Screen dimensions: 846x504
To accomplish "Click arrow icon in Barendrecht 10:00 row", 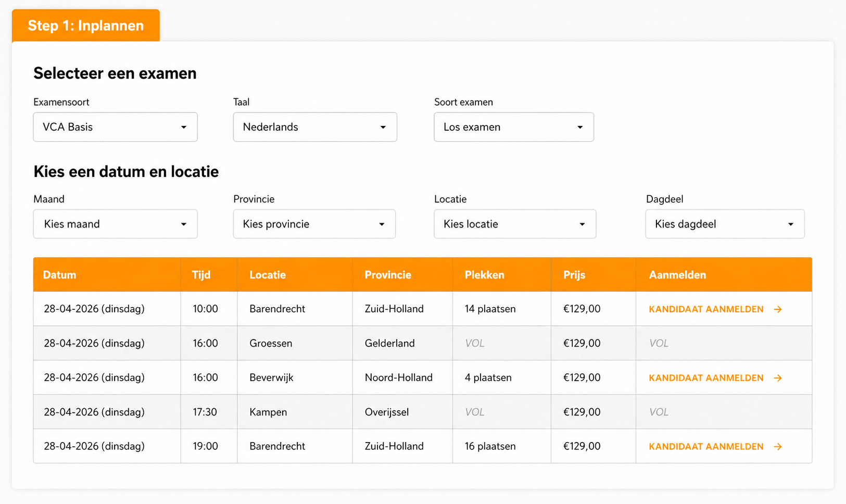I will coord(778,309).
